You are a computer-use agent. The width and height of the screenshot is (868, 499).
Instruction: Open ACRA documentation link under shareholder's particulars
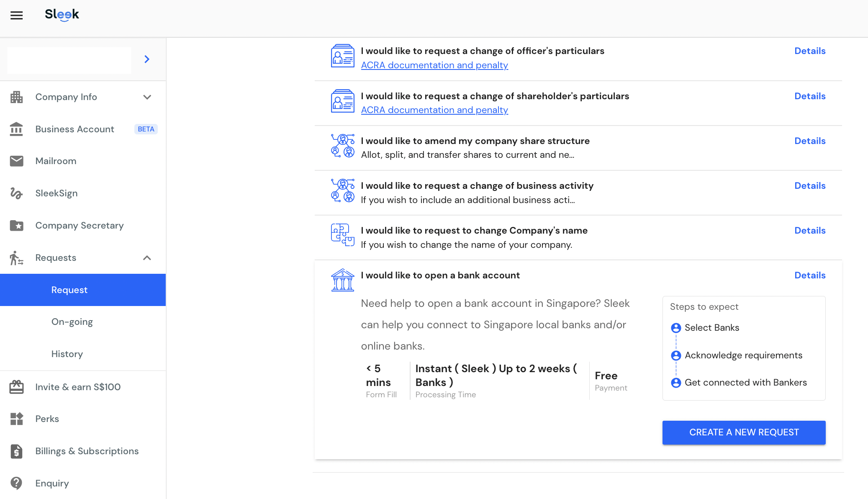pyautogui.click(x=434, y=110)
